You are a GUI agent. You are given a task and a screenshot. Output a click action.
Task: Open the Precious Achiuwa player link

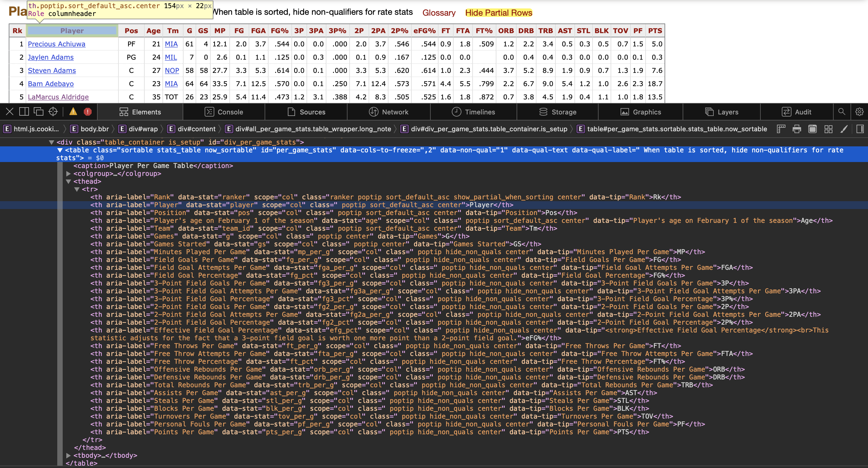click(56, 44)
